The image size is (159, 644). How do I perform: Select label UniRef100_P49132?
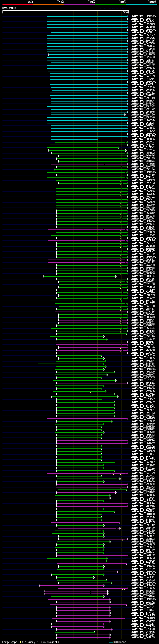pos(143,65)
